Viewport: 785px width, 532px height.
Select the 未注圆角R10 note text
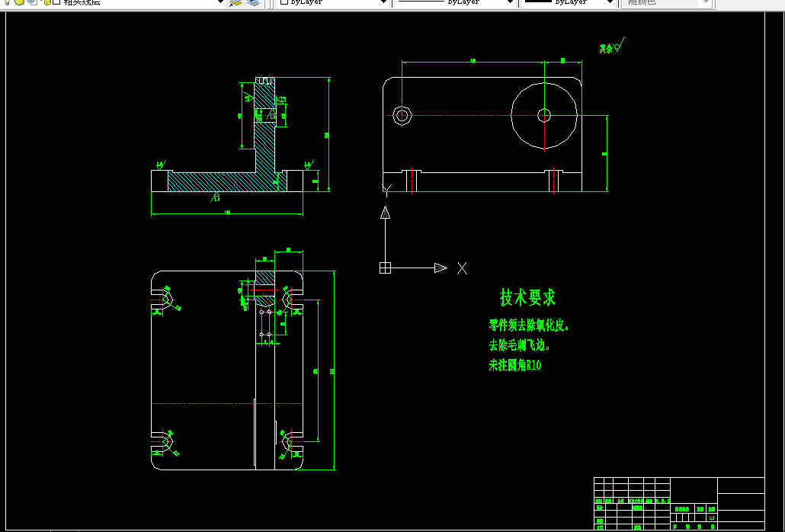515,365
